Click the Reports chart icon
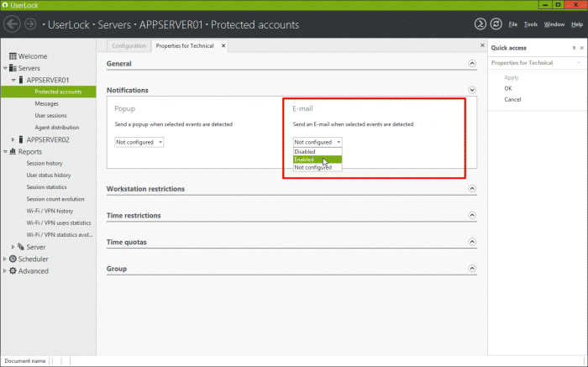The width and height of the screenshot is (588, 367). [x=13, y=152]
